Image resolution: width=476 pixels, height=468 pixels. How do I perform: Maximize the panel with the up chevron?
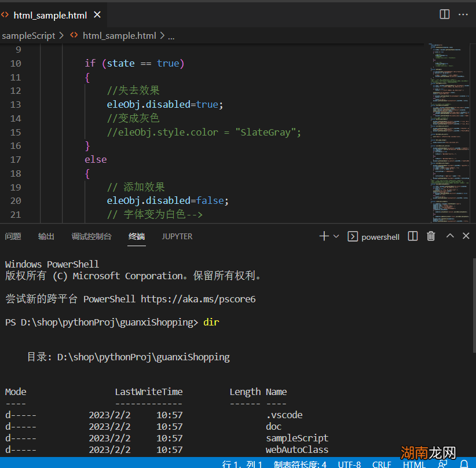coord(450,236)
